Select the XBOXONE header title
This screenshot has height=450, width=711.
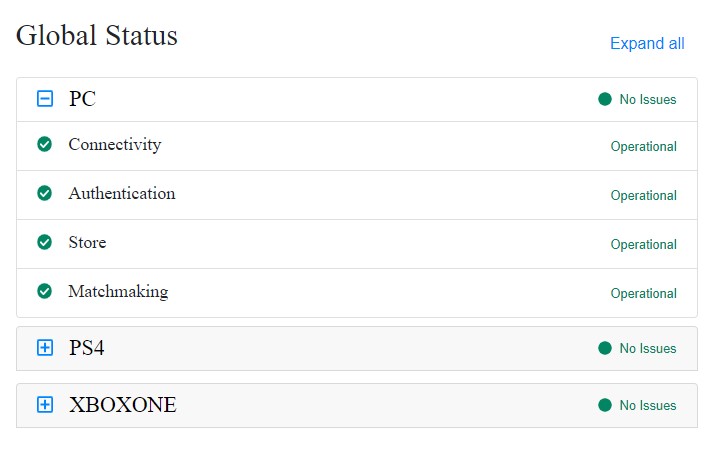[x=123, y=405]
